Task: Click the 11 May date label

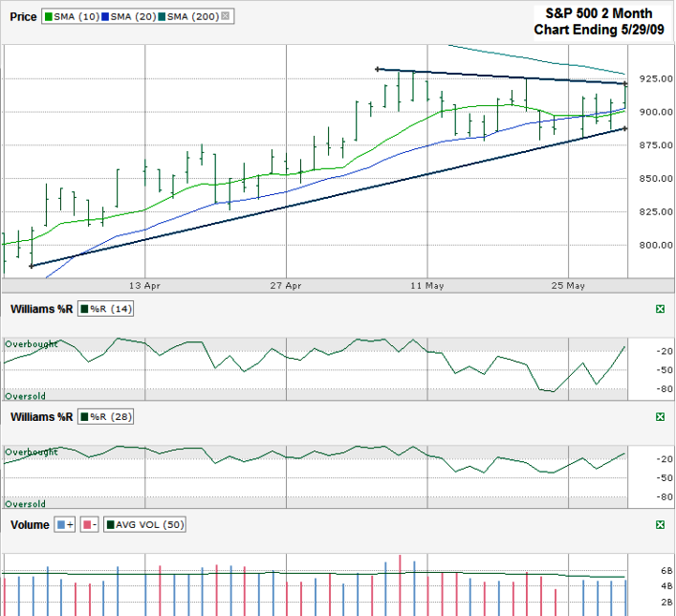Action: click(426, 286)
